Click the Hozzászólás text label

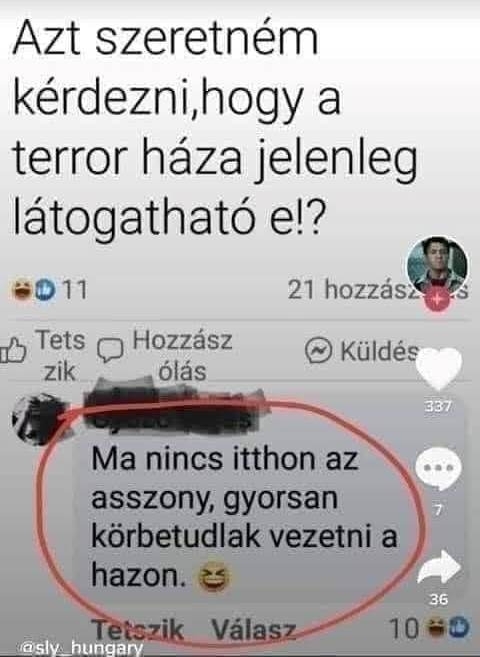click(x=183, y=355)
